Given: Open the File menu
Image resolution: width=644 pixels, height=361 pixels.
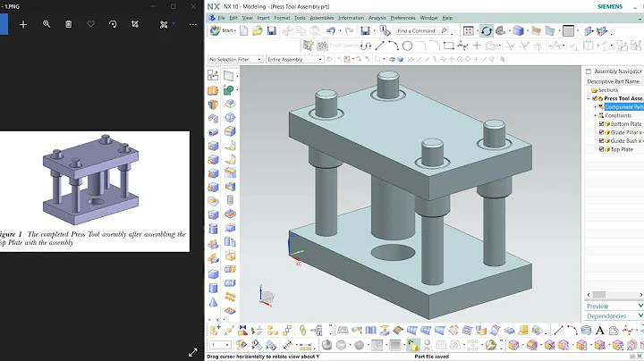Looking at the screenshot, I should (221, 18).
